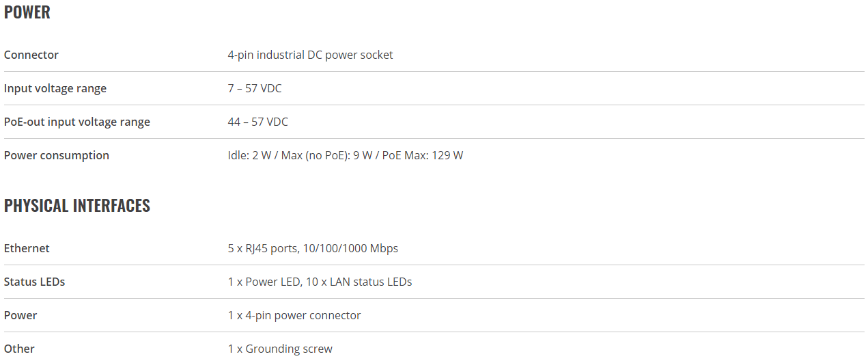The width and height of the screenshot is (868, 363).
Task: Click the '1 x 4-pin power connector' value
Action: (294, 315)
